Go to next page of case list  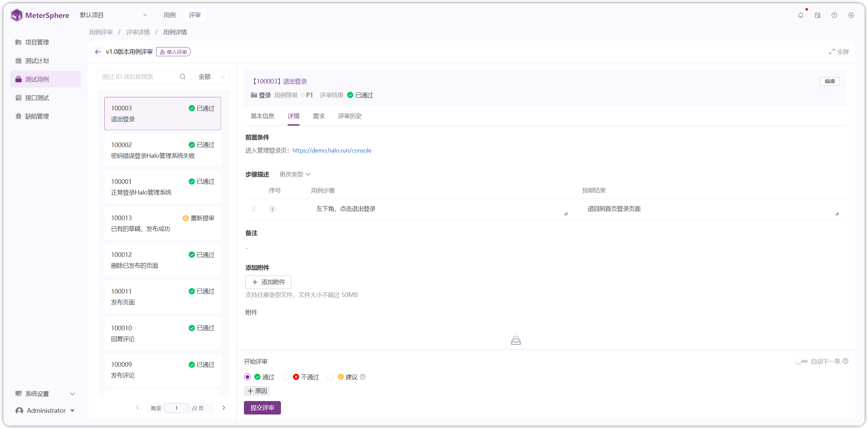224,408
